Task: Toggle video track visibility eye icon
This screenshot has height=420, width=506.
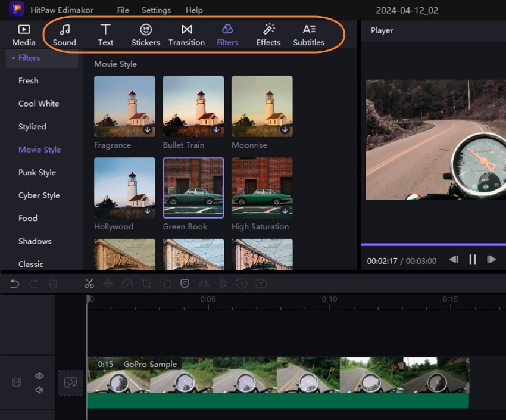Action: [x=39, y=376]
